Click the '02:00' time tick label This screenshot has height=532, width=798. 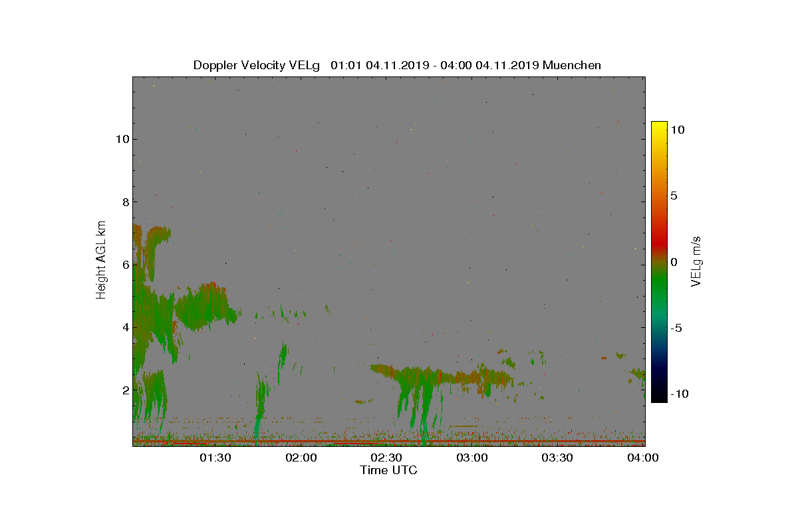301,458
